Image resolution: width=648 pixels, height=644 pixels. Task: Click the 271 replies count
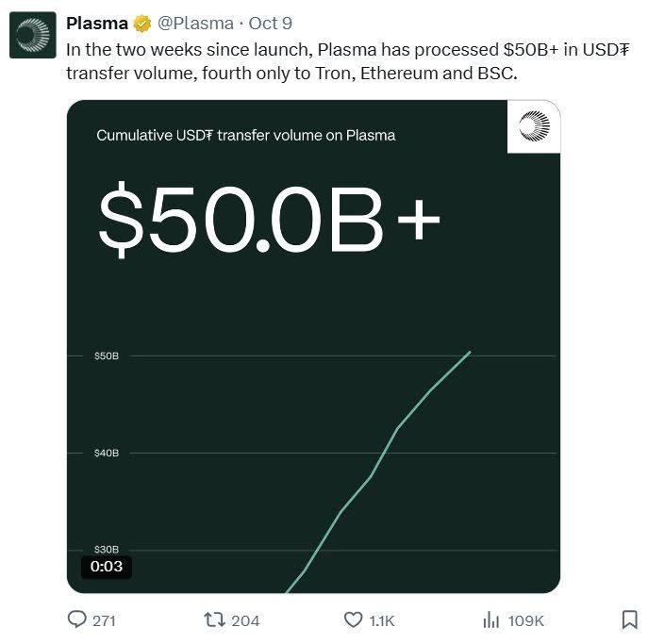104,620
